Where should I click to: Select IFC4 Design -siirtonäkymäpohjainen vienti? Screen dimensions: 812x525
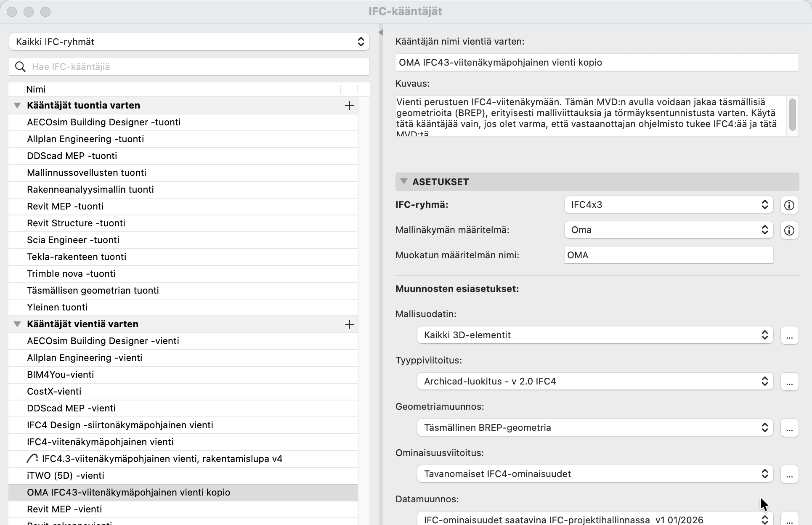pyautogui.click(x=183, y=425)
